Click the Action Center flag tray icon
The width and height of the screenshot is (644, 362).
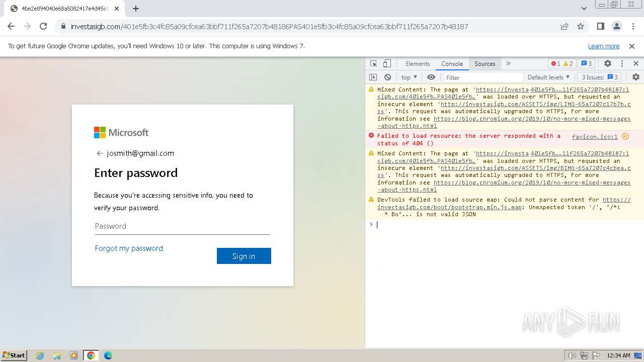coord(596,355)
